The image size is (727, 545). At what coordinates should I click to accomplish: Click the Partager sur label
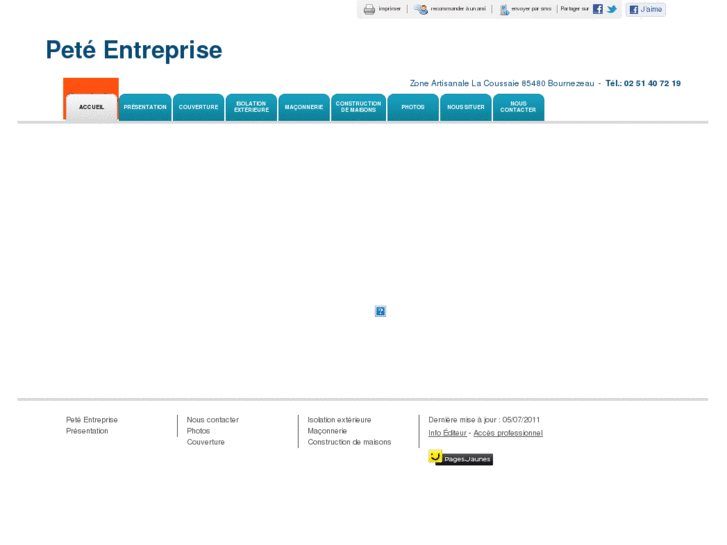[x=574, y=9]
